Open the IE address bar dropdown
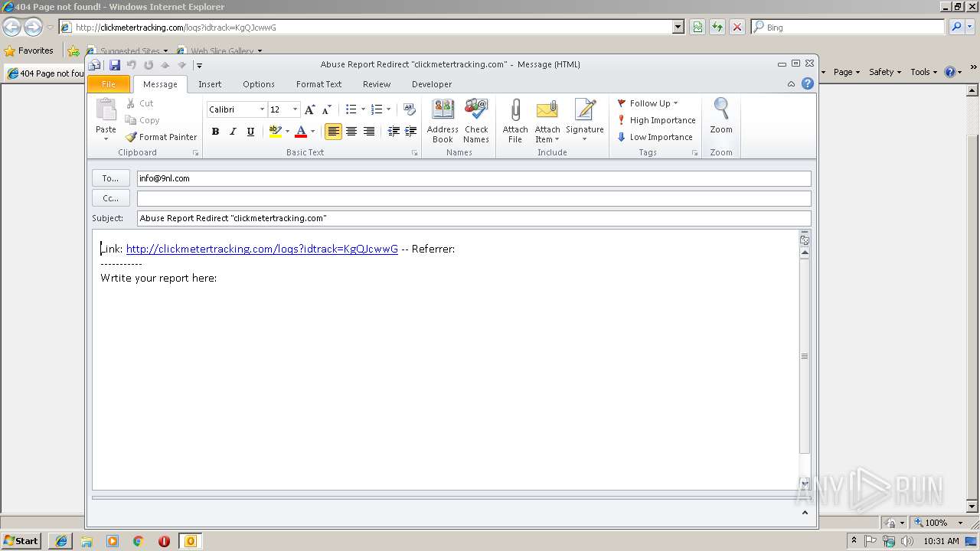This screenshot has height=551, width=980. click(x=678, y=27)
